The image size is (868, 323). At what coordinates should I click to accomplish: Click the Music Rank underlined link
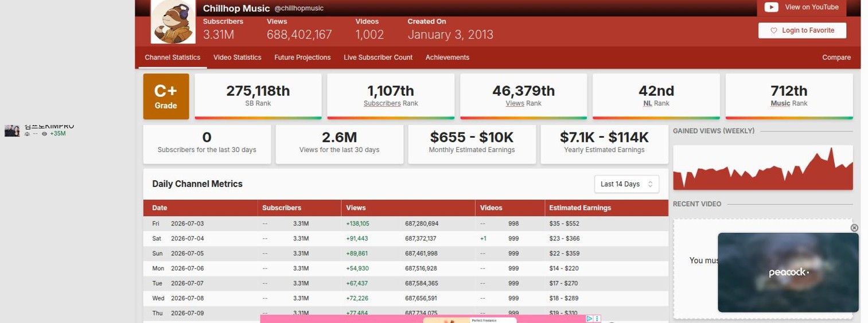[x=780, y=104]
